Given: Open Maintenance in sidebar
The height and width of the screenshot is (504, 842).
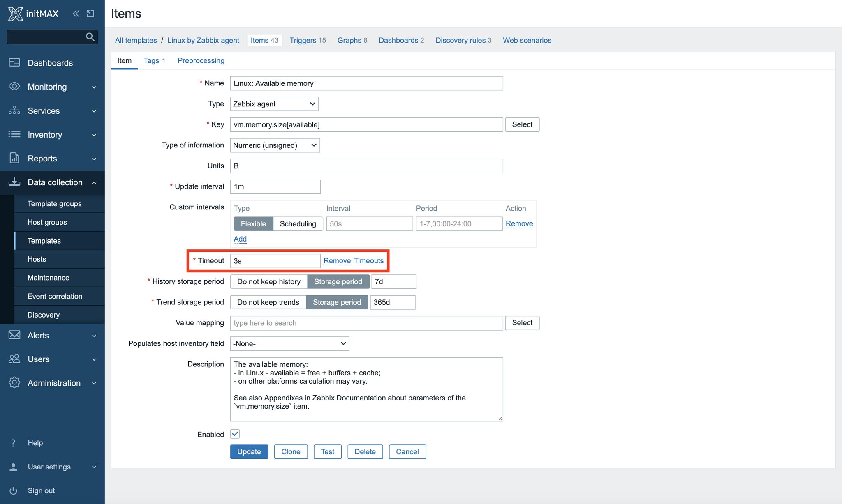Looking at the screenshot, I should click(x=49, y=278).
